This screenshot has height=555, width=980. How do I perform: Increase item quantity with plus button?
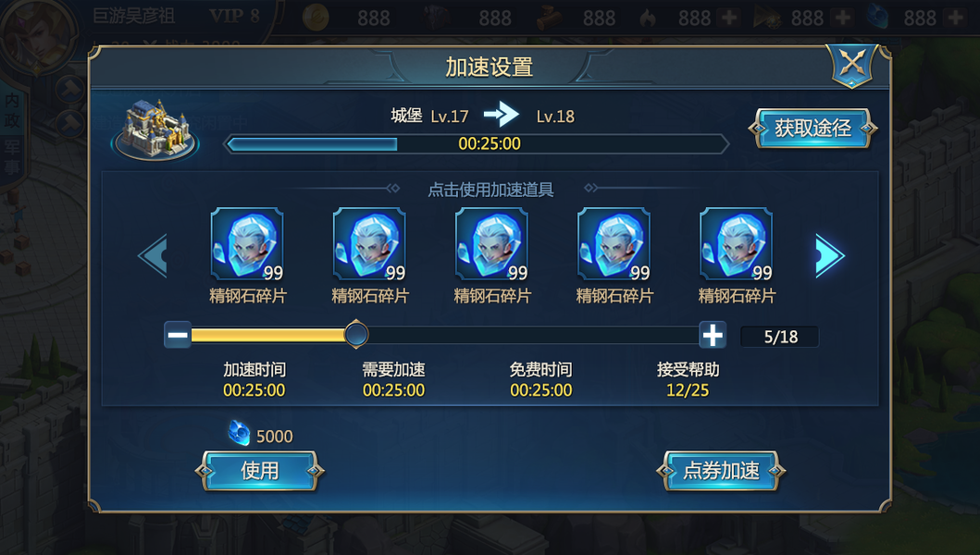click(713, 335)
